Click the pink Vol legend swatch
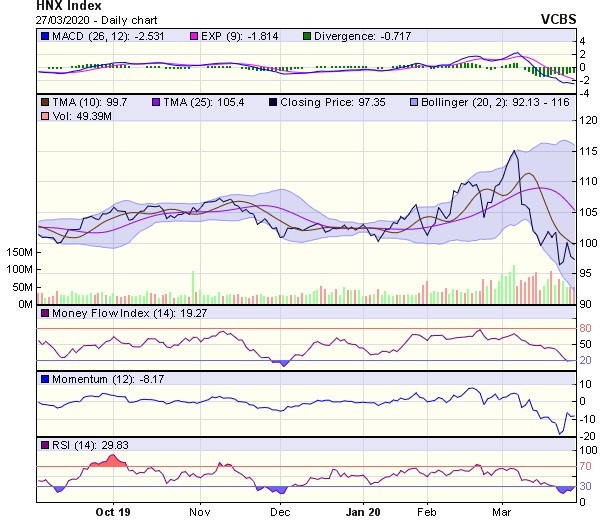The height and width of the screenshot is (523, 607). [x=45, y=117]
